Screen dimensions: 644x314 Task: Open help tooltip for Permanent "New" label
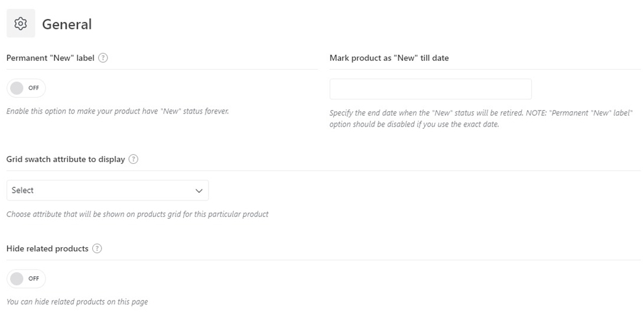click(x=103, y=58)
